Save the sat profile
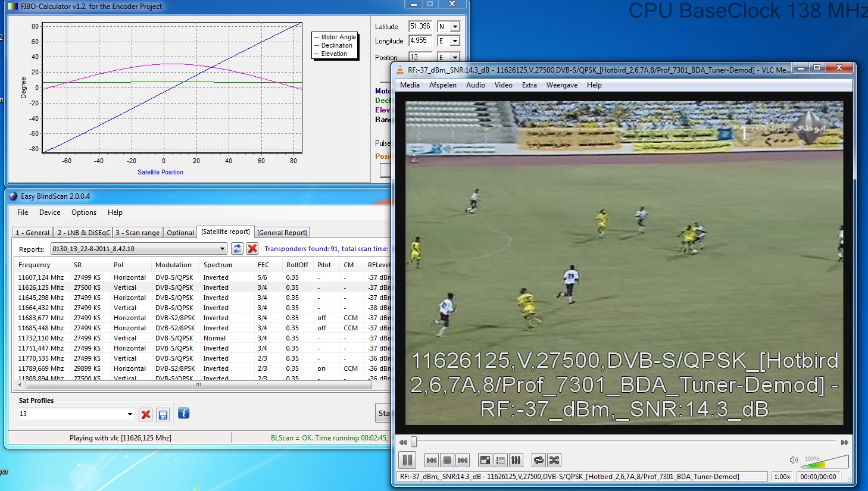Image resolution: width=868 pixels, height=491 pixels. coord(163,414)
